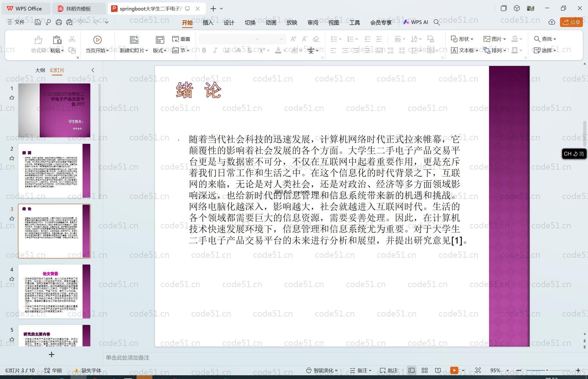Image resolution: width=588 pixels, height=379 pixels.
Task: Click the Redo arrow icon
Action: click(x=96, y=22)
